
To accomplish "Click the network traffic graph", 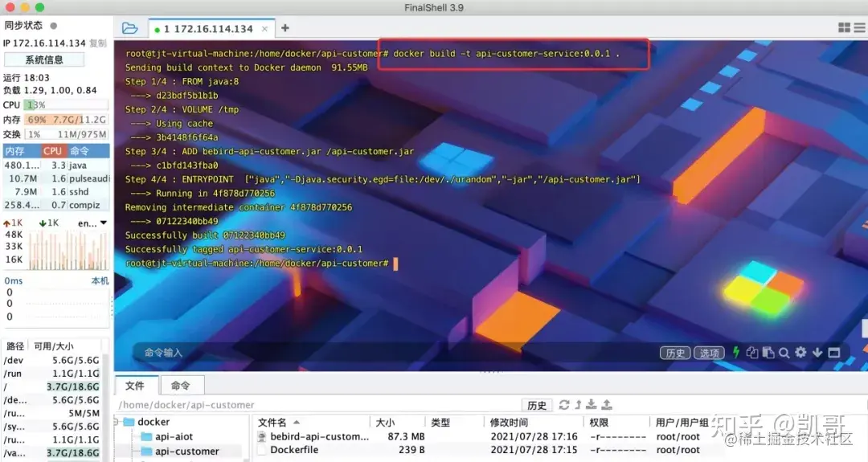I will (x=68, y=250).
